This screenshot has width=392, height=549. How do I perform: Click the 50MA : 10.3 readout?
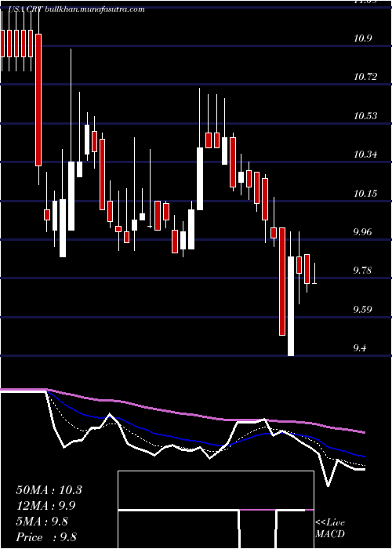pyautogui.click(x=49, y=490)
